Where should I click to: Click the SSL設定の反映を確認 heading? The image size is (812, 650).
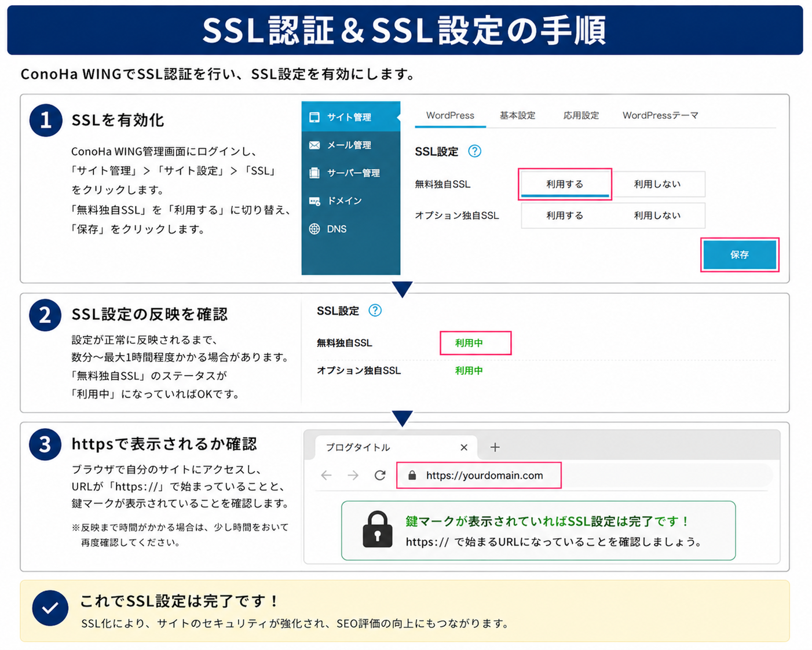click(149, 314)
